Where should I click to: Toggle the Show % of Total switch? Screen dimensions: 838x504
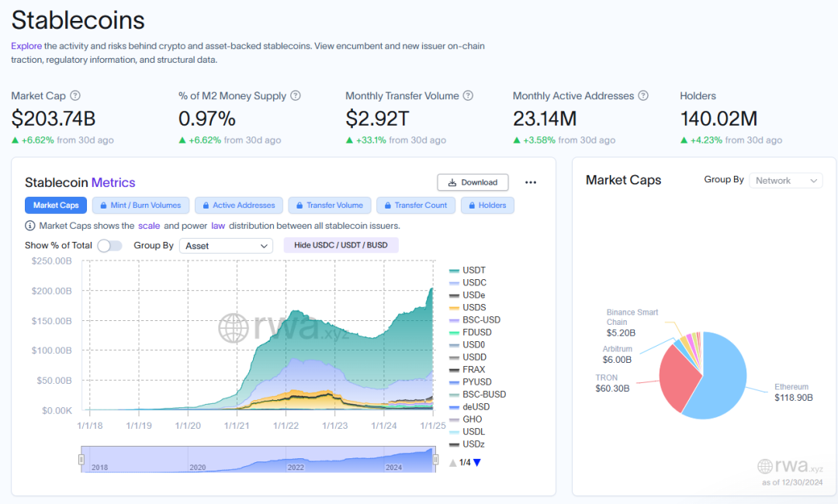109,246
